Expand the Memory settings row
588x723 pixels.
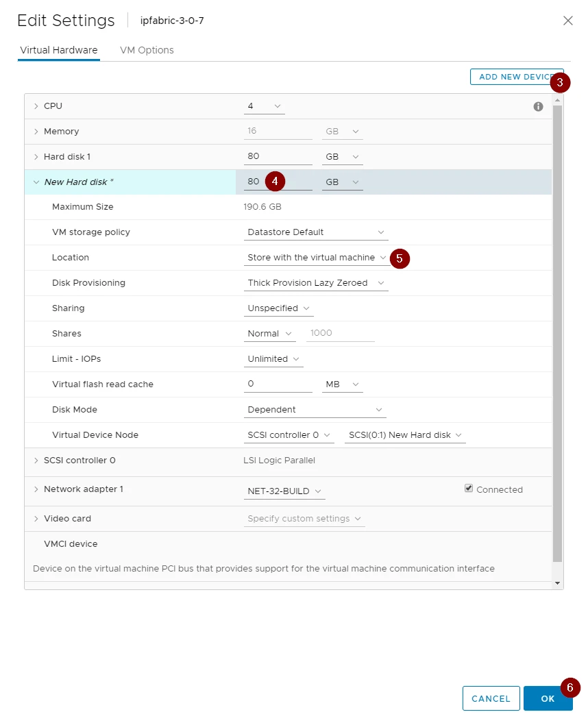36,132
